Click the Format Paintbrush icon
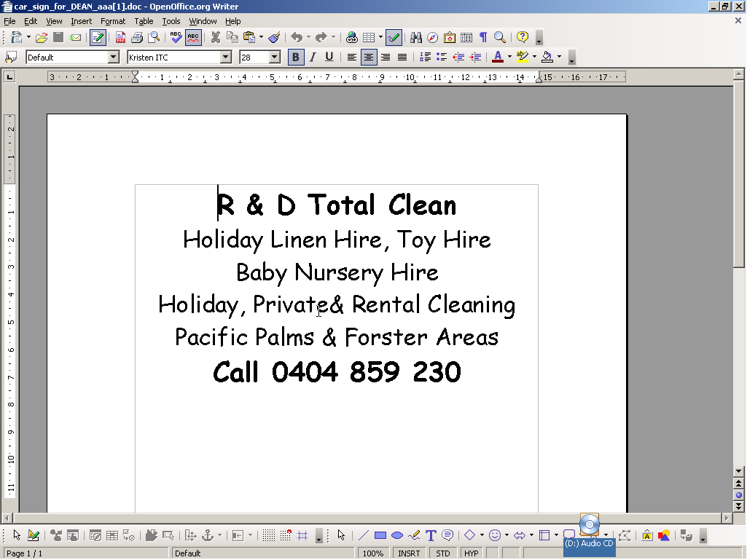747x560 pixels. [274, 37]
